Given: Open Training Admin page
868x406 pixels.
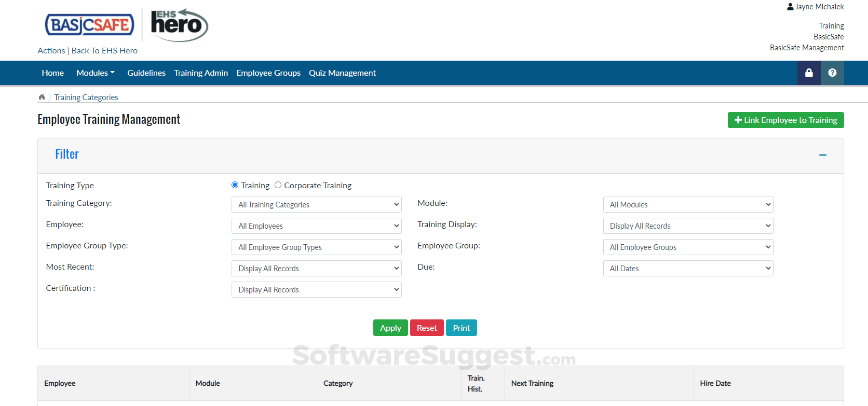Looking at the screenshot, I should pyautogui.click(x=201, y=73).
